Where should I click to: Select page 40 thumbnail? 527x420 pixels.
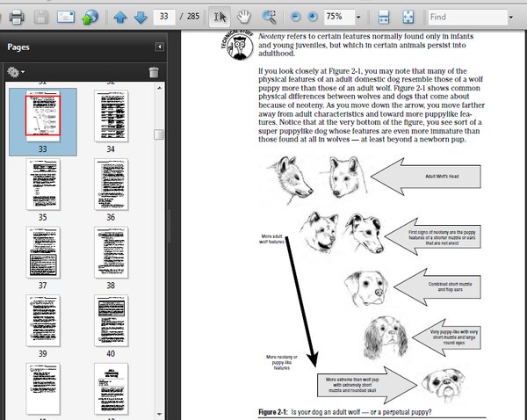click(112, 321)
